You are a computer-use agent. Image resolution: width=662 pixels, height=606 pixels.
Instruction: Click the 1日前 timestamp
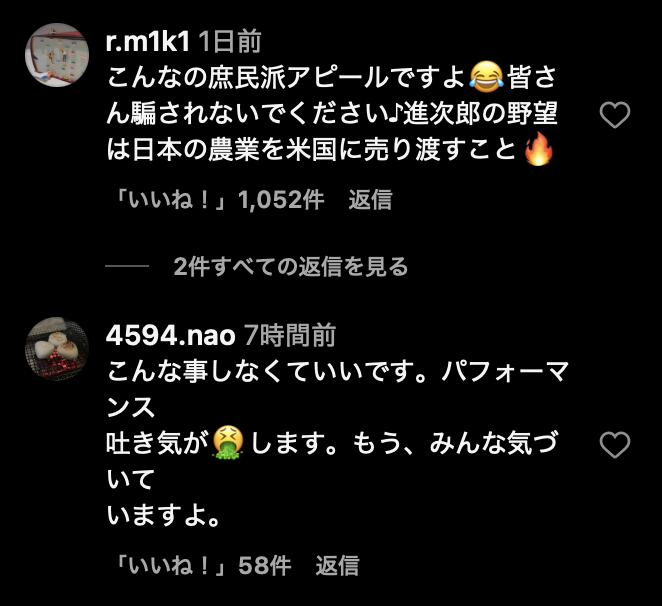tap(230, 42)
